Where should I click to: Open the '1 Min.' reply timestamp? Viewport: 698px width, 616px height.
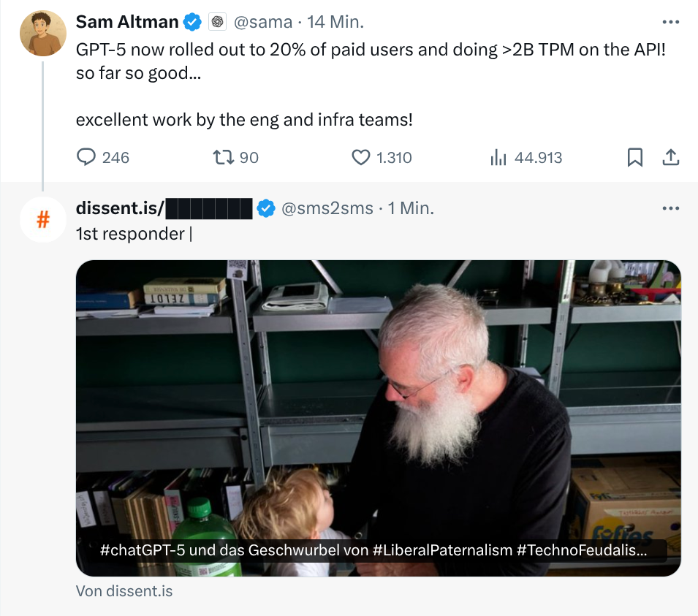click(x=411, y=209)
